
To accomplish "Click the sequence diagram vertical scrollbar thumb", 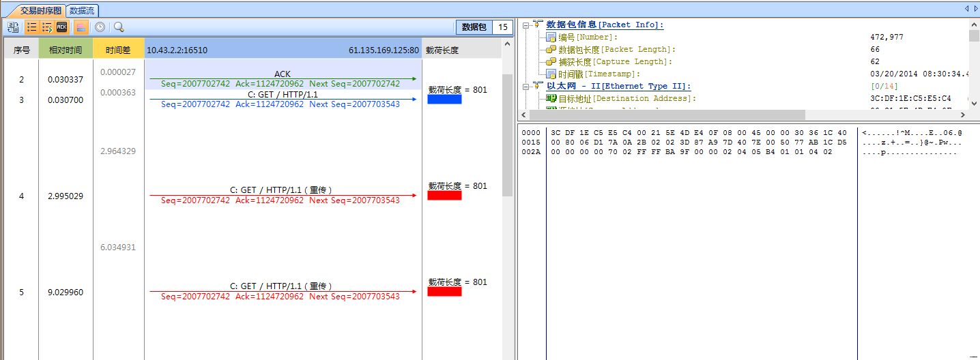I will pyautogui.click(x=507, y=135).
